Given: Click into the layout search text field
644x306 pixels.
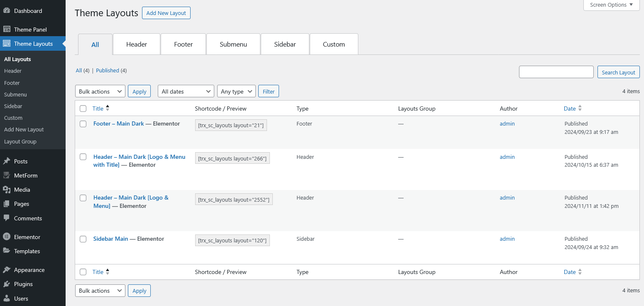Looking at the screenshot, I should (556, 72).
